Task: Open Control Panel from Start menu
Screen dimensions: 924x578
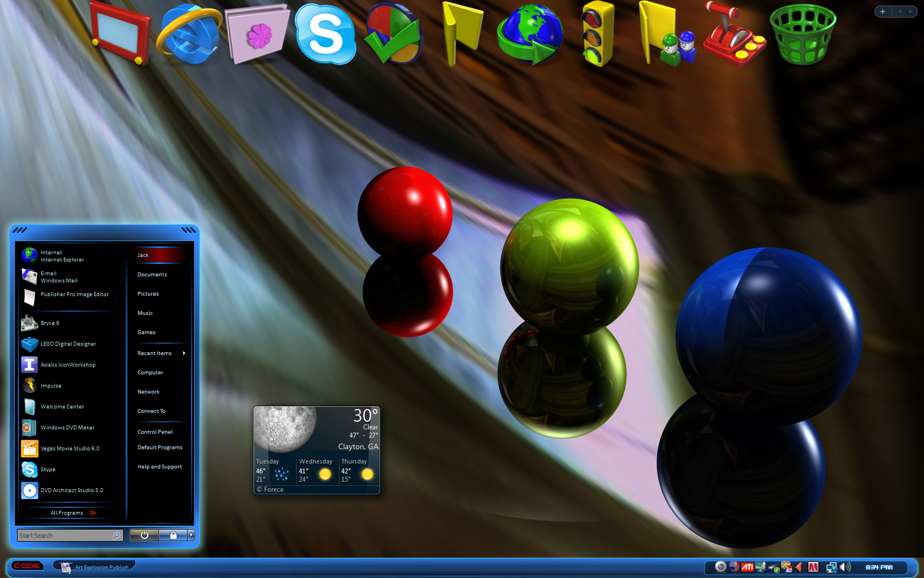Action: pos(155,432)
